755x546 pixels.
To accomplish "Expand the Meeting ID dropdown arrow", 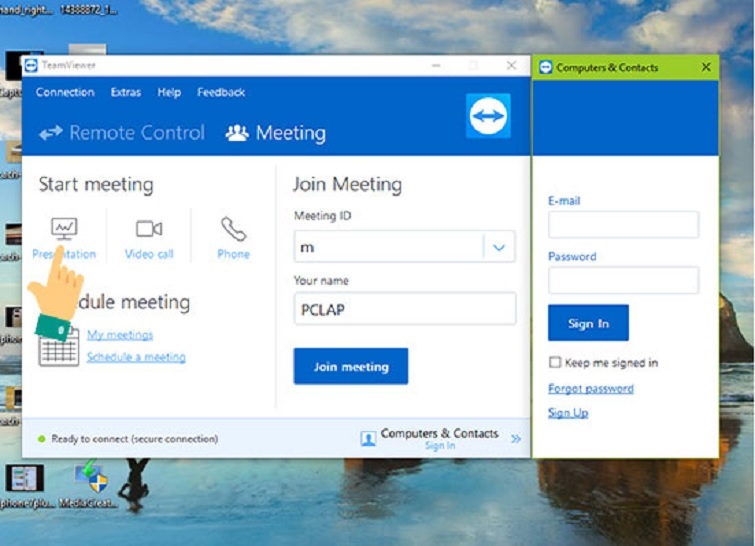I will 499,247.
